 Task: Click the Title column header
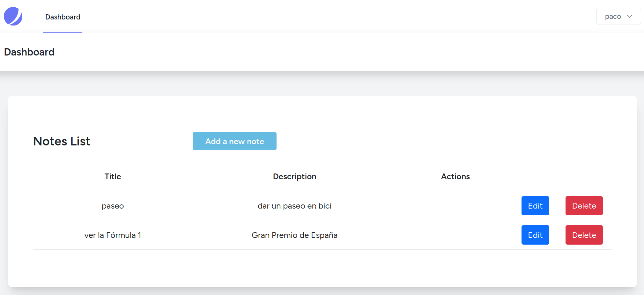[113, 176]
